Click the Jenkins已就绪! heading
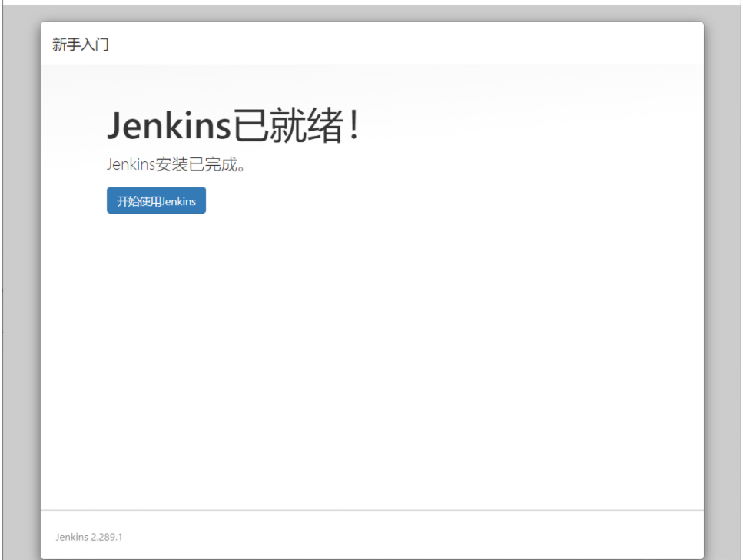 pos(234,125)
